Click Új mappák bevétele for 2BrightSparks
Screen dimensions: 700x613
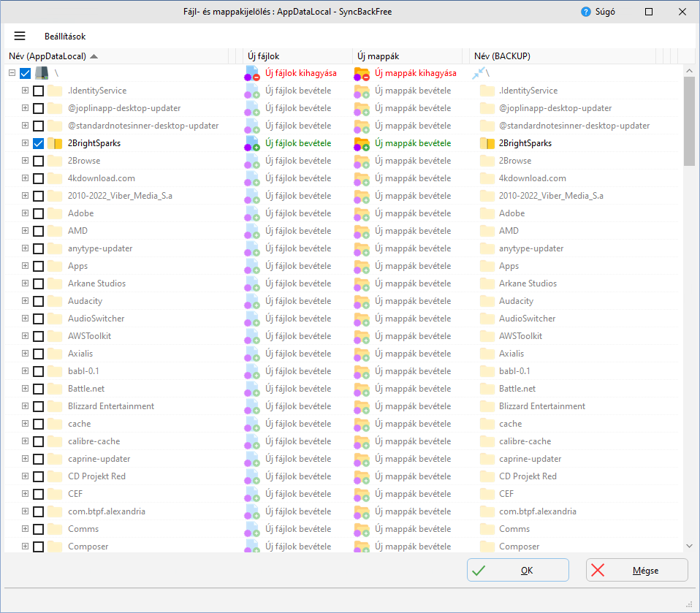[x=413, y=143]
